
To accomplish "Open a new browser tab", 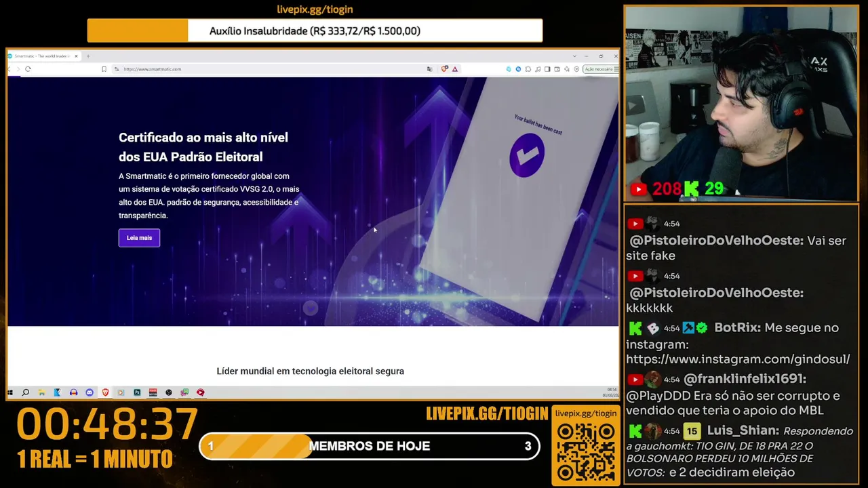I will pyautogui.click(x=88, y=56).
